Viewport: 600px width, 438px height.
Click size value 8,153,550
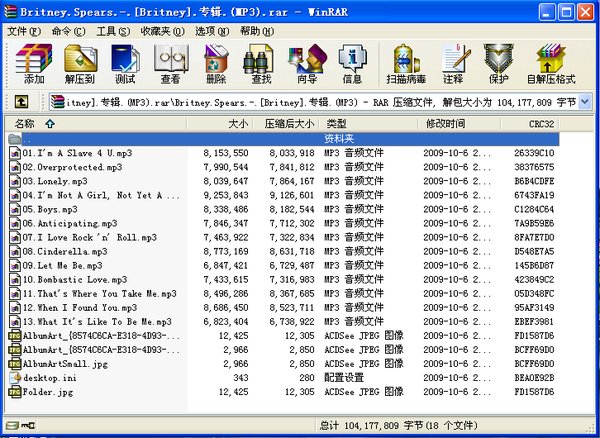pos(226,153)
